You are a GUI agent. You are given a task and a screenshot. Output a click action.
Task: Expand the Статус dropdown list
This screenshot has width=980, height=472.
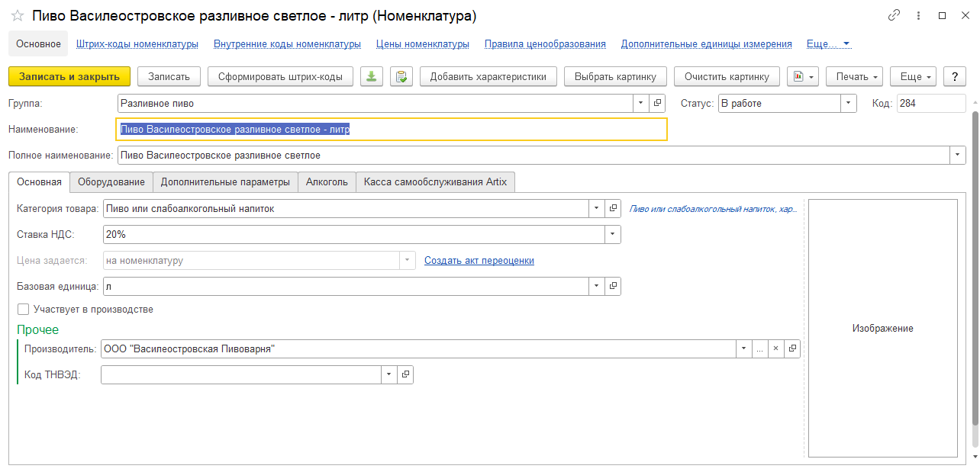point(849,104)
